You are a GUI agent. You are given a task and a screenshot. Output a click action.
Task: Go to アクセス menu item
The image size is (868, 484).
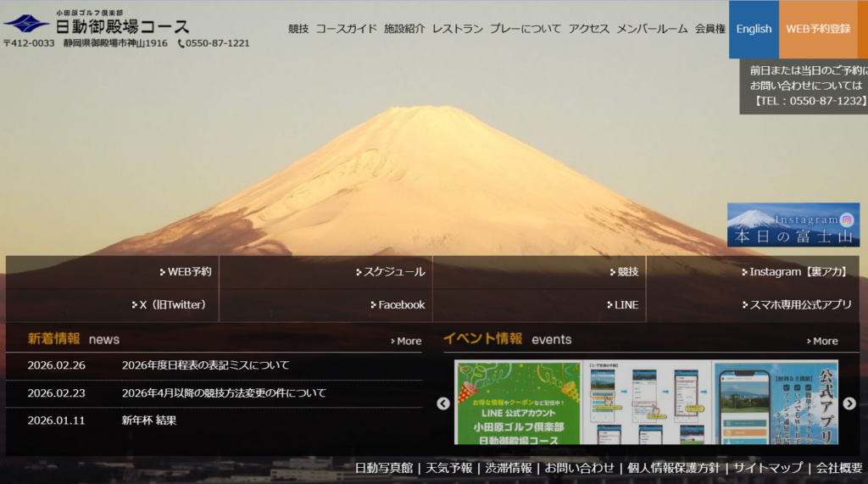(589, 29)
